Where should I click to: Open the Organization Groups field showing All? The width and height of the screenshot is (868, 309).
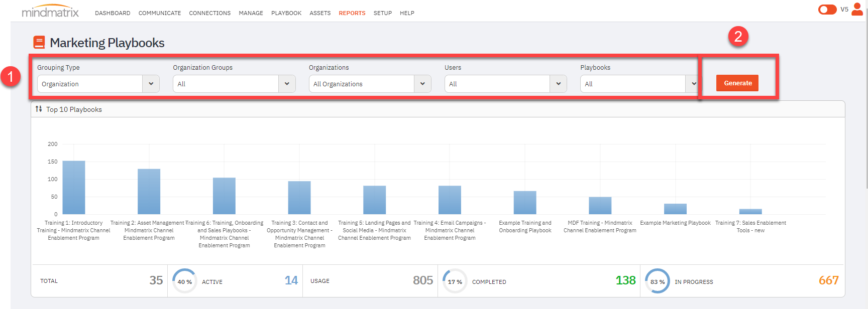[x=234, y=84]
